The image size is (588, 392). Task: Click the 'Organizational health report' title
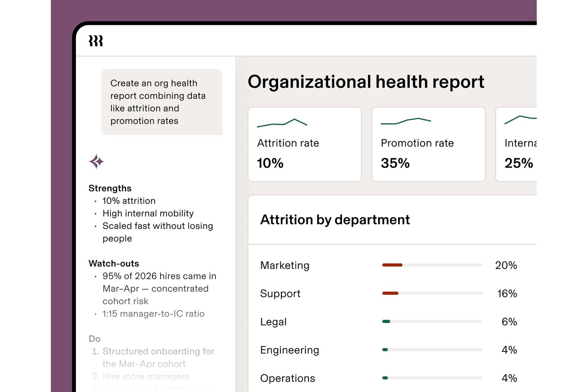(366, 82)
